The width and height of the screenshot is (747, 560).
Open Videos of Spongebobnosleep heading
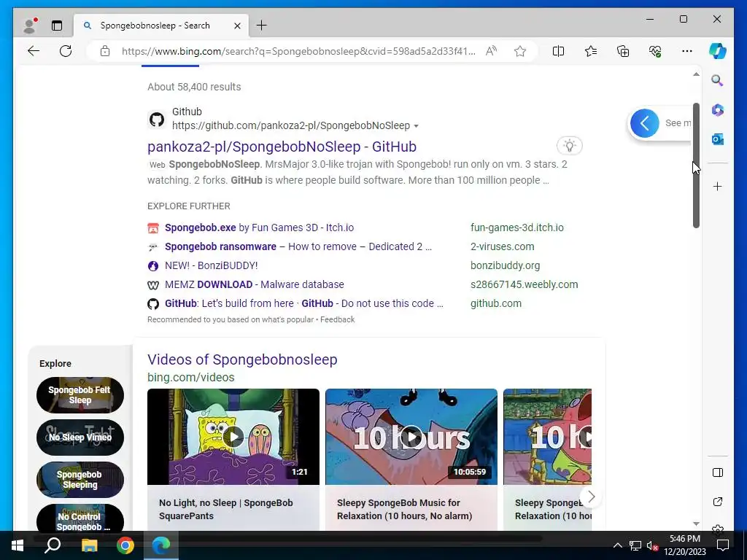(x=242, y=359)
